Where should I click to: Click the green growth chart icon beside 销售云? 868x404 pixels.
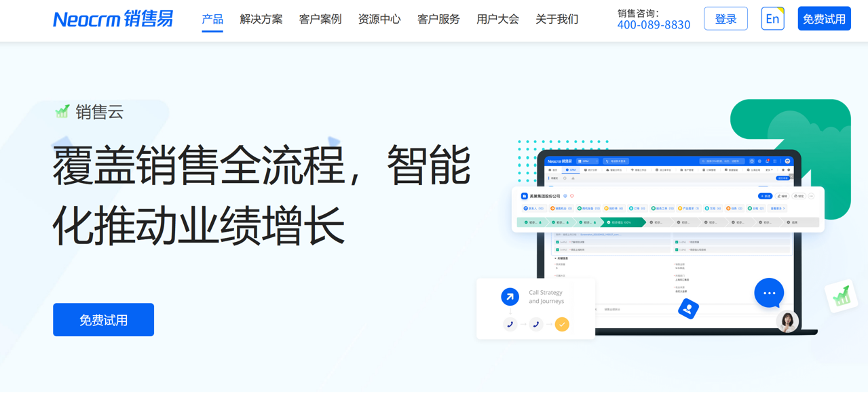click(62, 112)
